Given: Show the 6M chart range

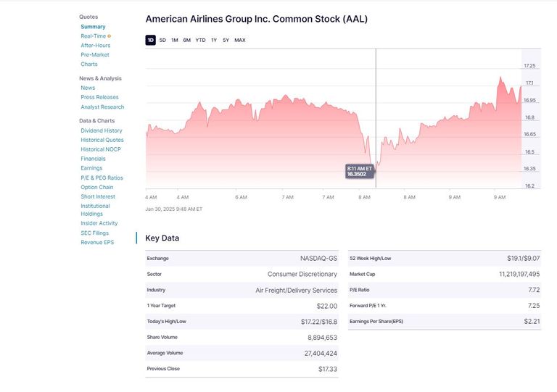Looking at the screenshot, I should click(186, 41).
